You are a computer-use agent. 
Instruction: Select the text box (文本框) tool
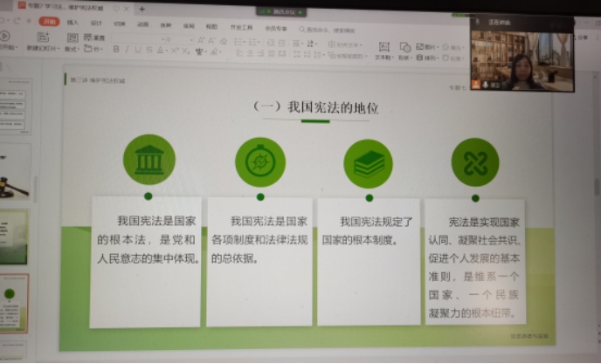pos(383,49)
